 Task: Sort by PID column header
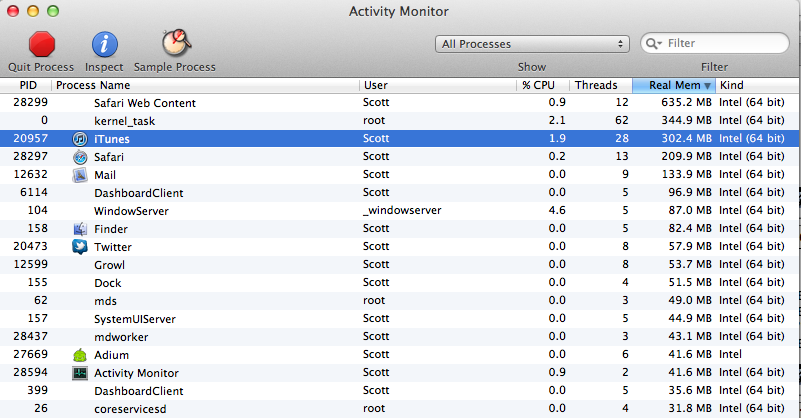28,85
